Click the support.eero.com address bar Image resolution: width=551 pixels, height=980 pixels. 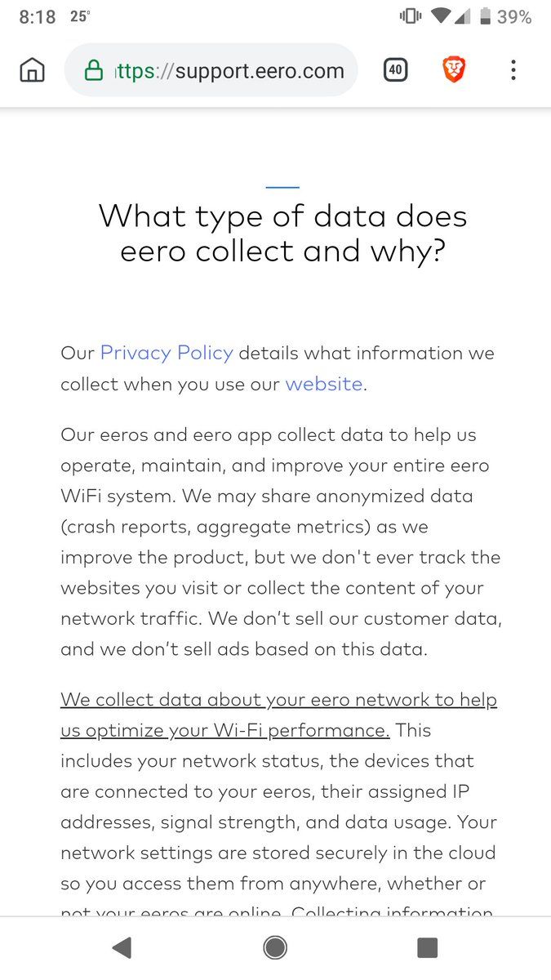click(211, 70)
